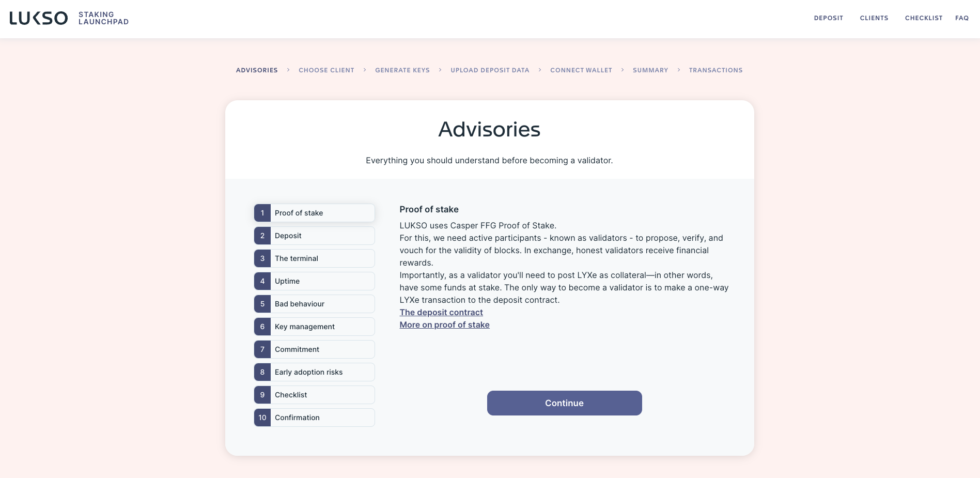Follow The deposit contract link
Screen dimensions: 980x478
[441, 312]
